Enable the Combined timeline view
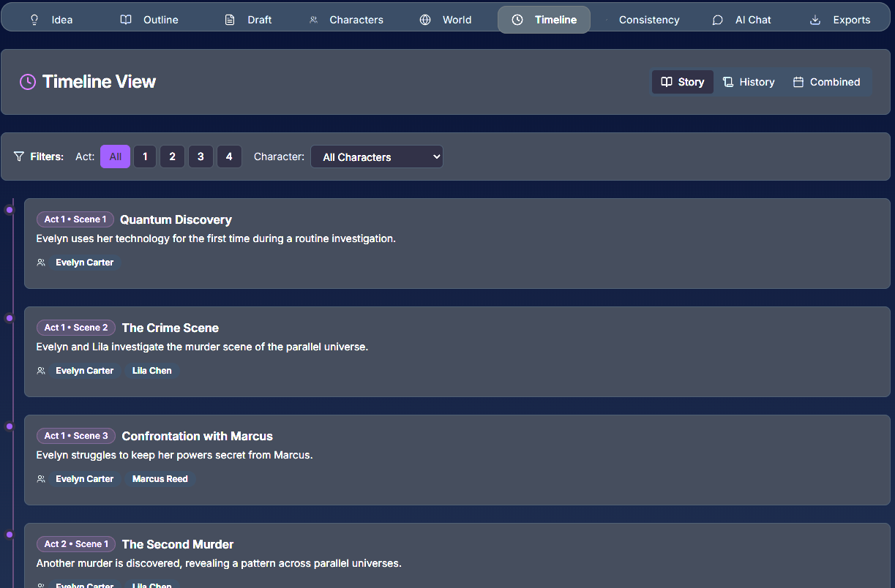Screen dimensions: 895x588 [x=827, y=82]
